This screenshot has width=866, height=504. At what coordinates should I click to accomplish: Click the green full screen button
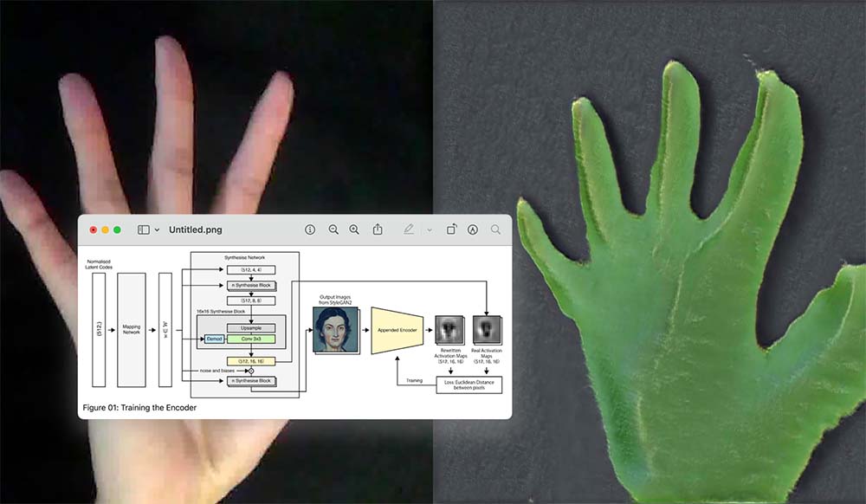coord(118,229)
